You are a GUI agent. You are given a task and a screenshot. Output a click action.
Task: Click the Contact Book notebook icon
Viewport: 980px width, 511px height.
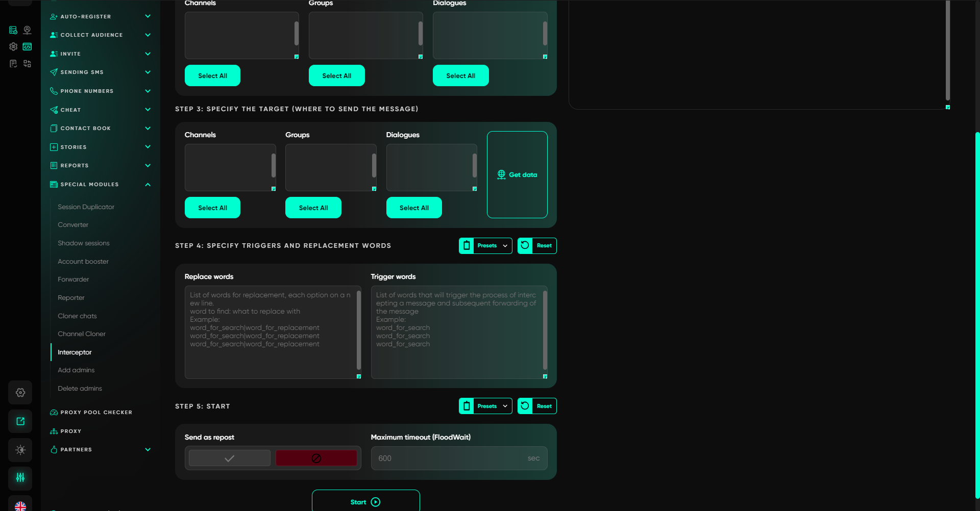[x=54, y=129]
